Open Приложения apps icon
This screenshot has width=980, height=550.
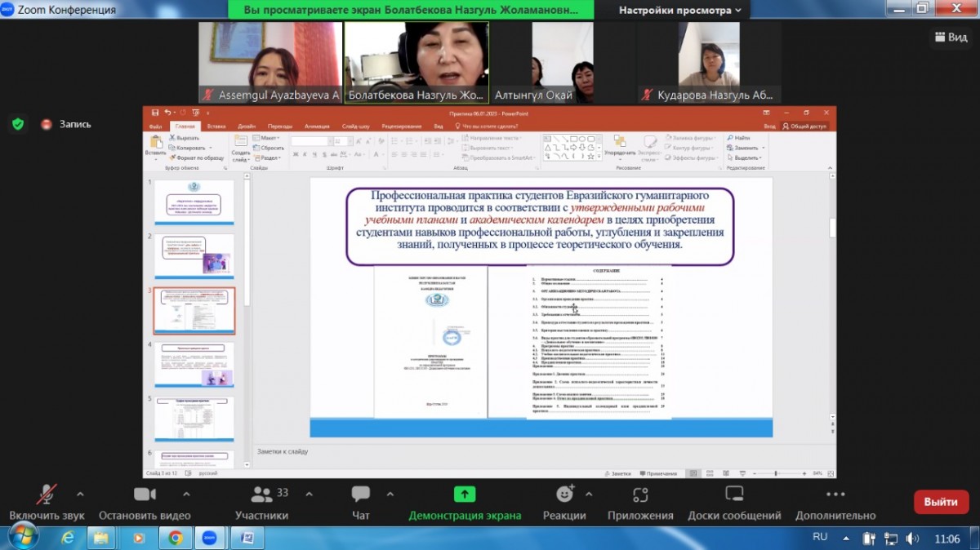coord(640,495)
